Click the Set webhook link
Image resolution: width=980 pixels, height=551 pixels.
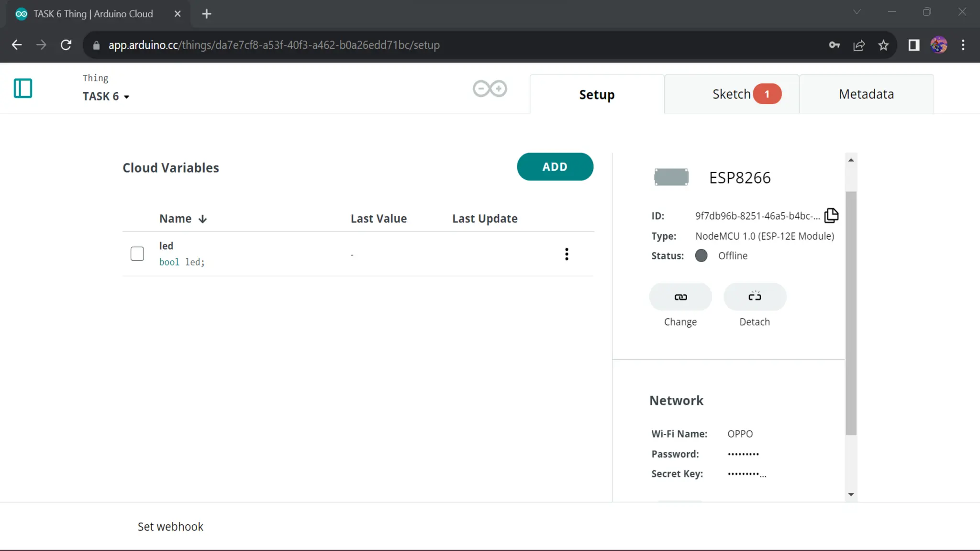pyautogui.click(x=170, y=527)
